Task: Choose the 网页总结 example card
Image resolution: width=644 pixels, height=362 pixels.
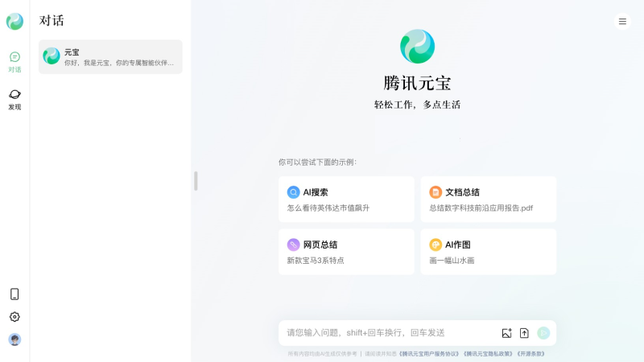Action: pos(346,251)
